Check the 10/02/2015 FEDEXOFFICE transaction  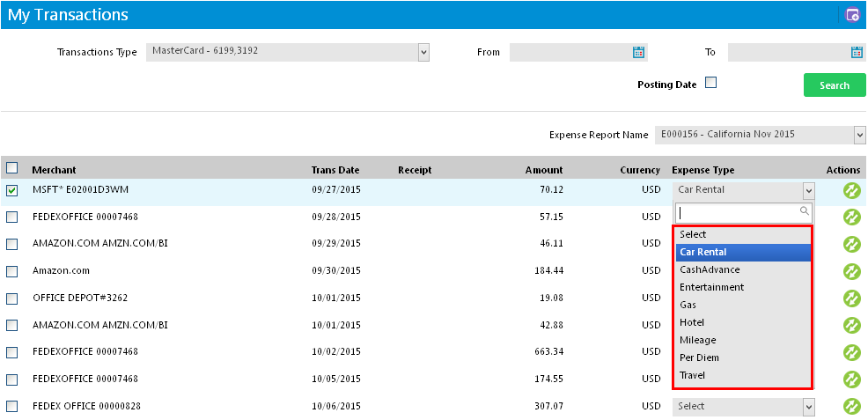click(11, 352)
